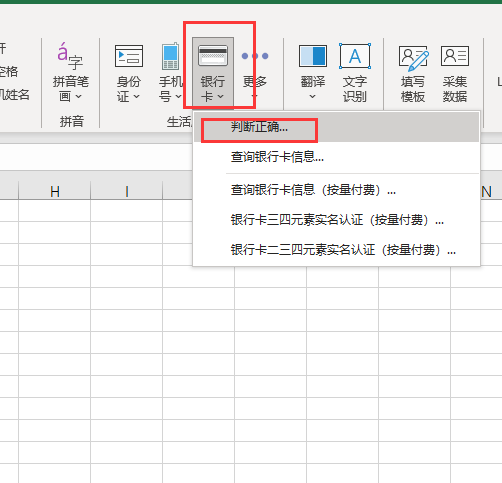Click the partially visible 姓名 ribbon label

pyautogui.click(x=15, y=95)
